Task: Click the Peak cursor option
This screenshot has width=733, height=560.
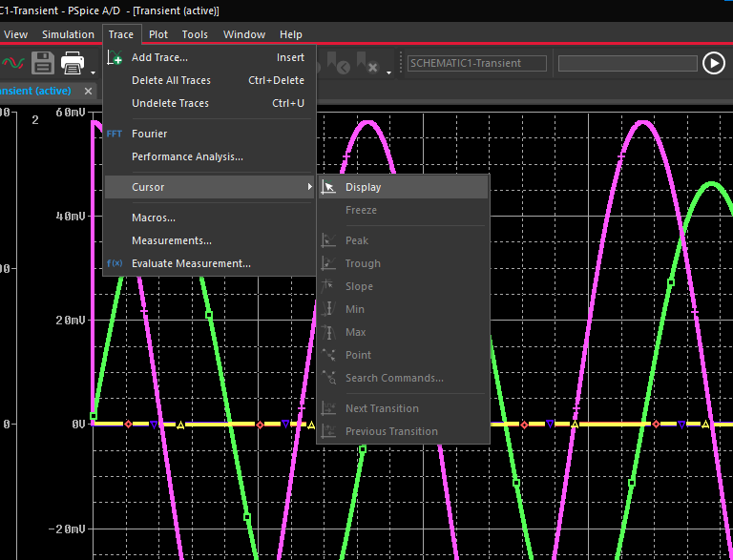Action: click(403, 240)
